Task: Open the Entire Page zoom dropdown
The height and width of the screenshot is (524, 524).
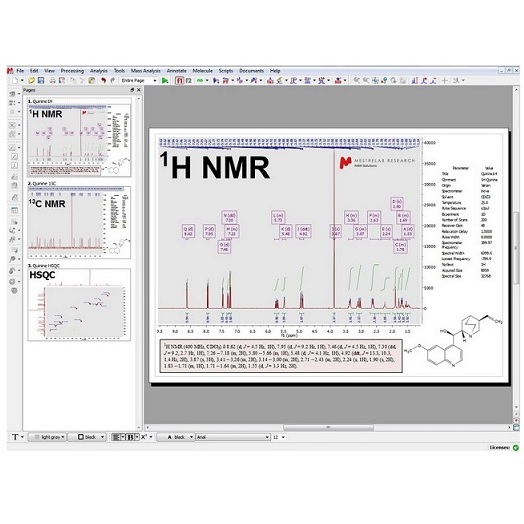Action: [138, 81]
